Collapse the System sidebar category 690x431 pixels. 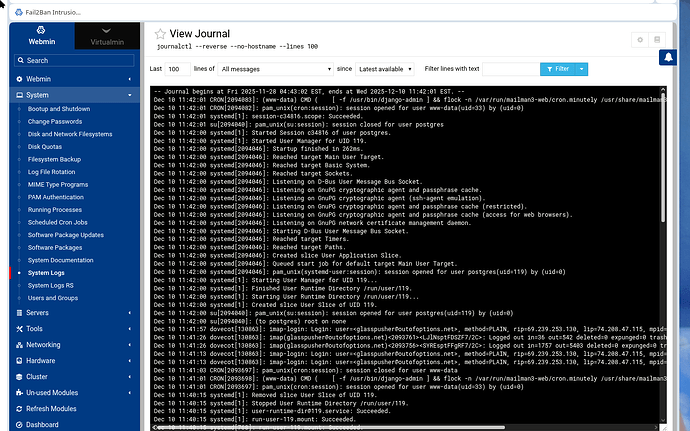72,94
